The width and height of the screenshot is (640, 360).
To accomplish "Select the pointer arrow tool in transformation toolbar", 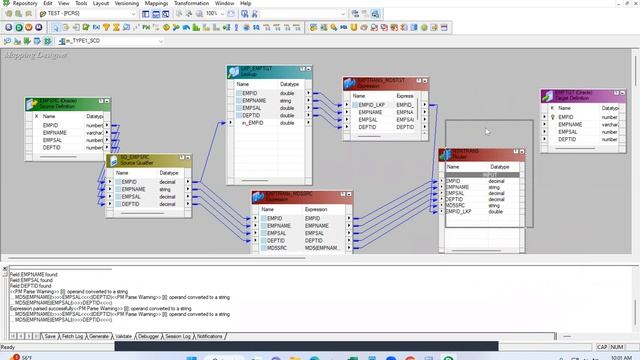I will point(56,27).
